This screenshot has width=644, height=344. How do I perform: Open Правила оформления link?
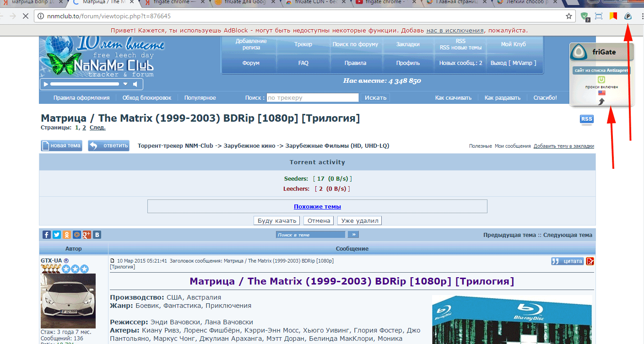click(x=81, y=98)
